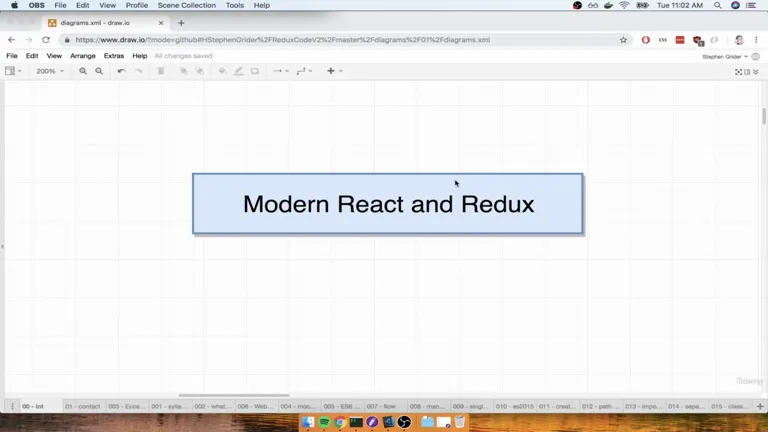Image resolution: width=768 pixels, height=432 pixels.
Task: Switch to the 010 - es2015 page tab
Action: coord(515,406)
